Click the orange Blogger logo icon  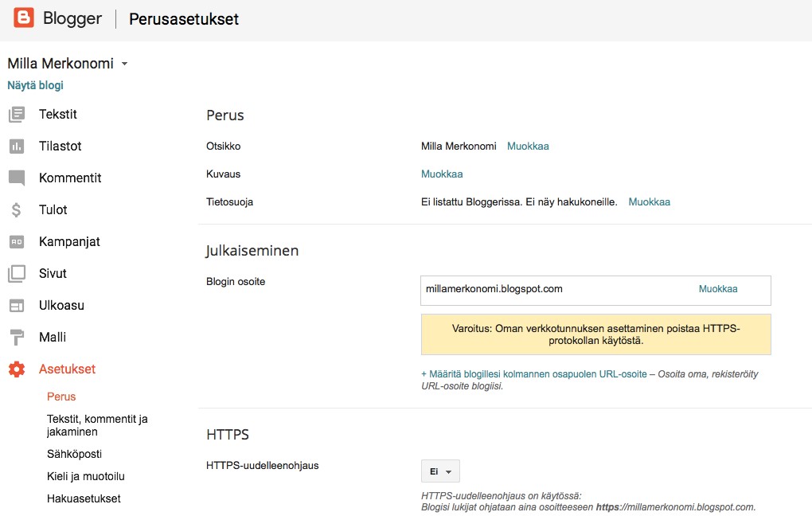pyautogui.click(x=23, y=18)
